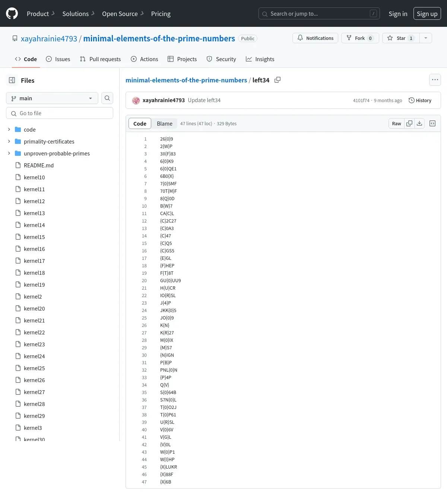Sign in to GitHub

click(x=398, y=14)
